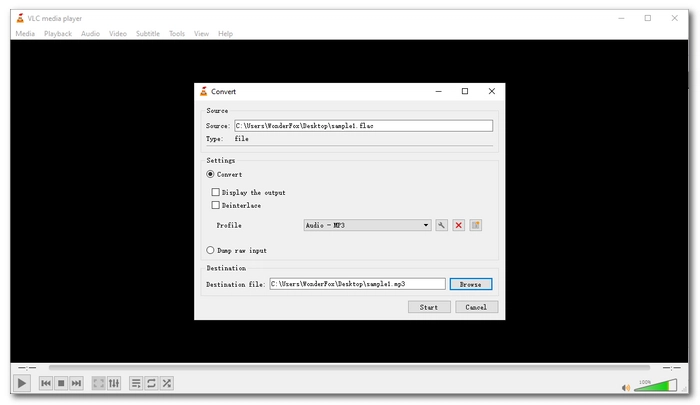Open extended settings equalizer icon
The width and height of the screenshot is (700, 405).
(x=114, y=383)
